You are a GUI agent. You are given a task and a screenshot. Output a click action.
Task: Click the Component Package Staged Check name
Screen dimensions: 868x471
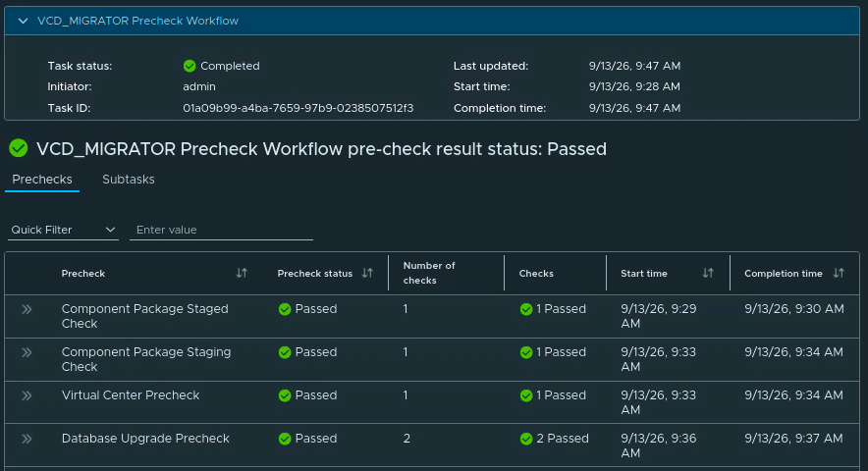point(144,316)
